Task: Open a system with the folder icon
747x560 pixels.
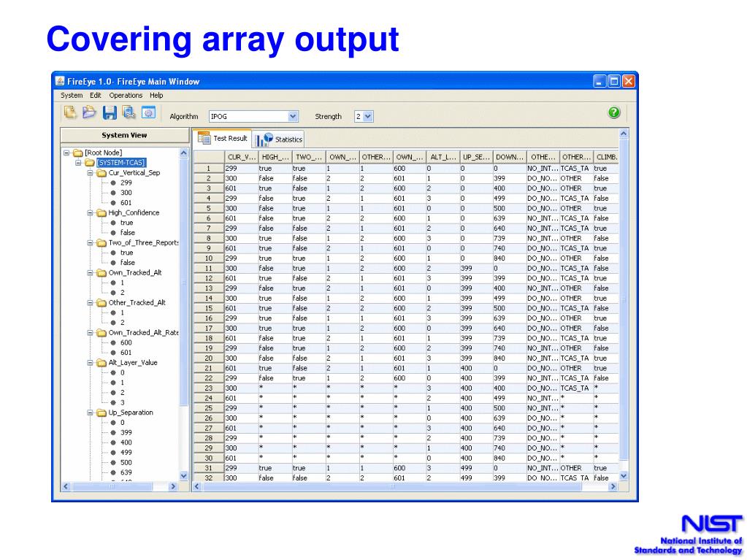Action: (89, 112)
